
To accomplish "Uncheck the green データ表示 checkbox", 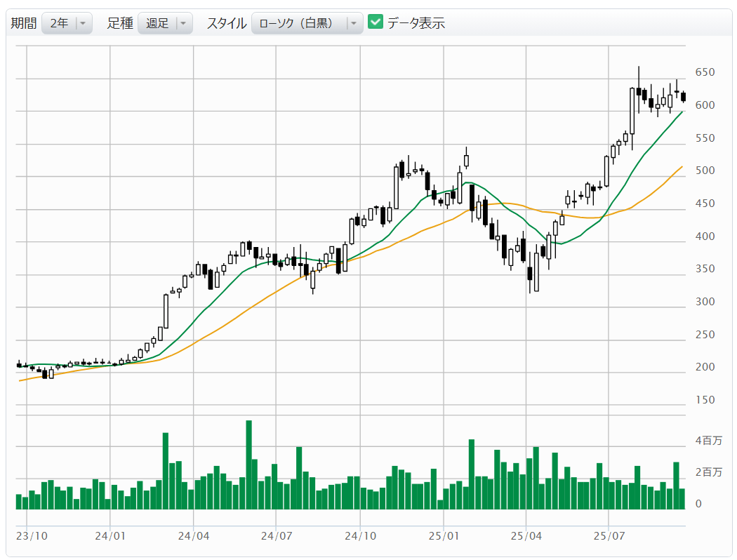I will click(x=376, y=22).
